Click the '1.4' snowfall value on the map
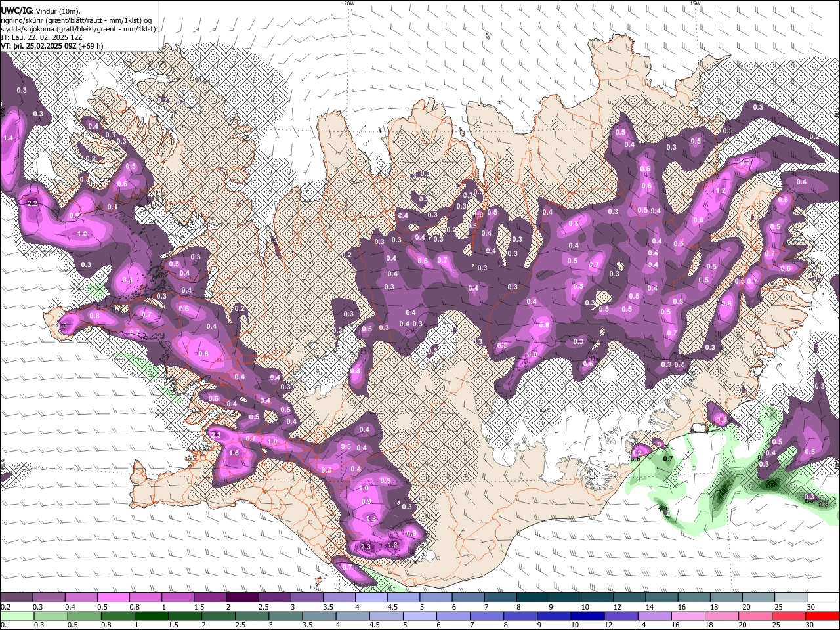The height and width of the screenshot is (630, 840). tap(8, 138)
